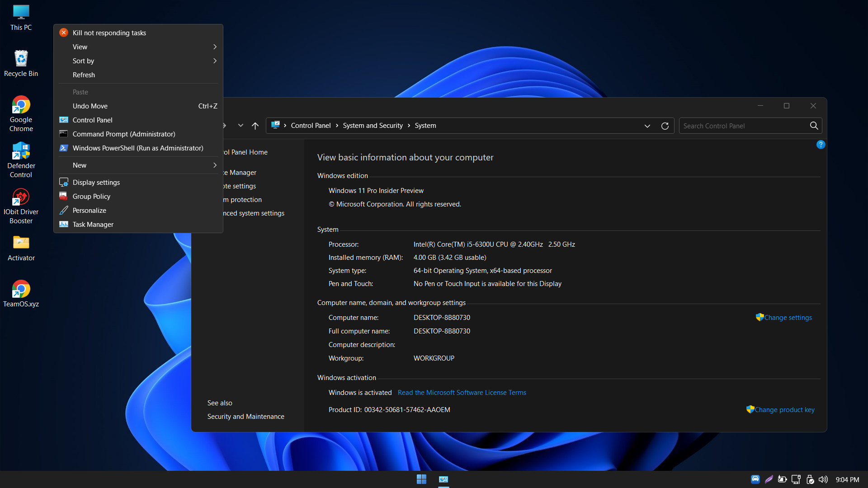Viewport: 868px width, 488px height.
Task: Click the volume icon in the system tray
Action: pyautogui.click(x=823, y=479)
